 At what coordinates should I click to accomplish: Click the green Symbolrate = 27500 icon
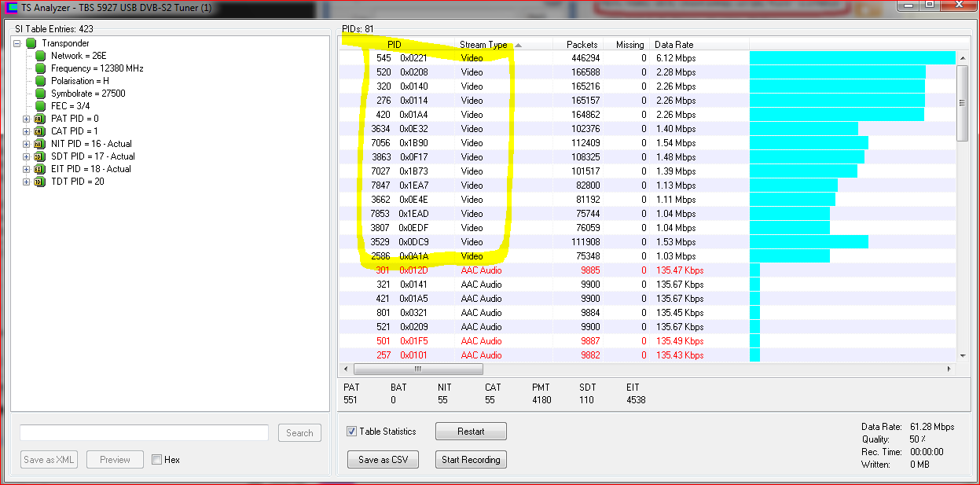click(41, 94)
